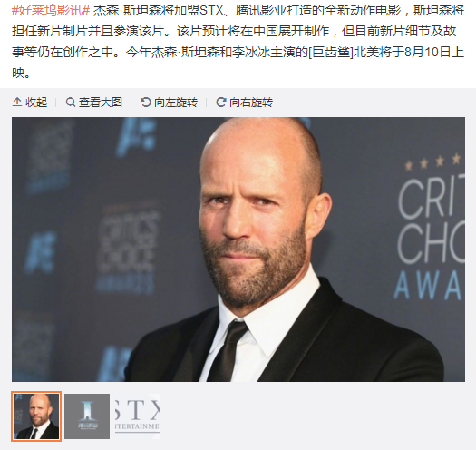Viewport: 476px width, 450px height.
Task: Open 查看大图 to view large image
Action: tap(101, 103)
